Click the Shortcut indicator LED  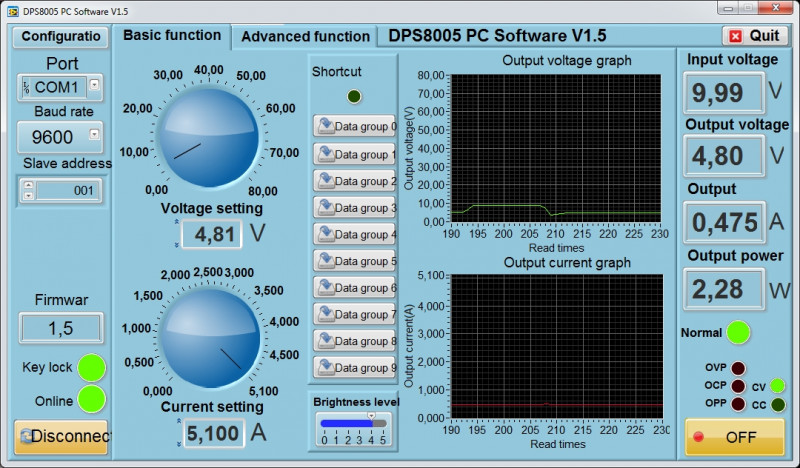(x=354, y=96)
